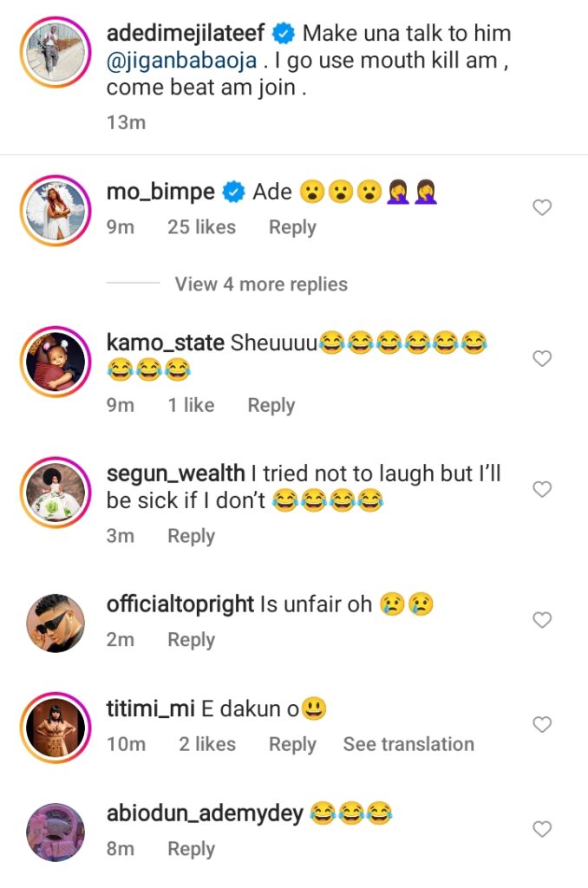Reply to mo_bimpe's comment
This screenshot has width=588, height=888.
292,227
